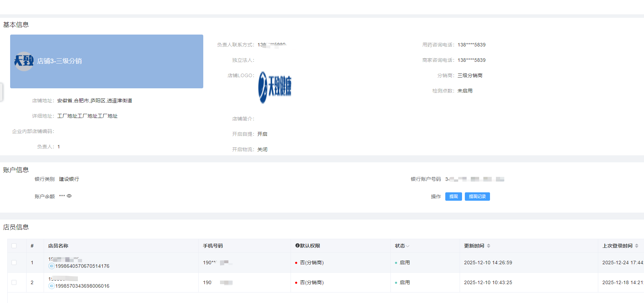Click the info icon beside 默认权限
Screen dimensions: 644x303
coord(297,246)
